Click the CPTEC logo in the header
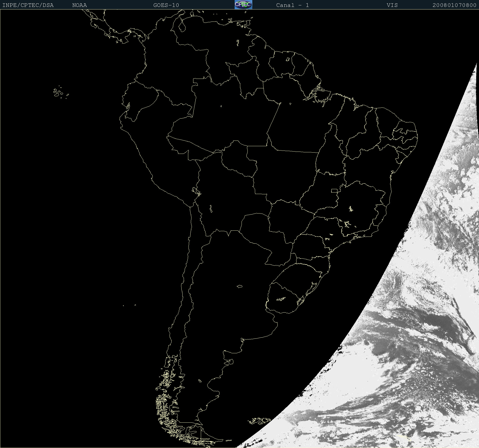Screen dimensions: 479x448 243,5
